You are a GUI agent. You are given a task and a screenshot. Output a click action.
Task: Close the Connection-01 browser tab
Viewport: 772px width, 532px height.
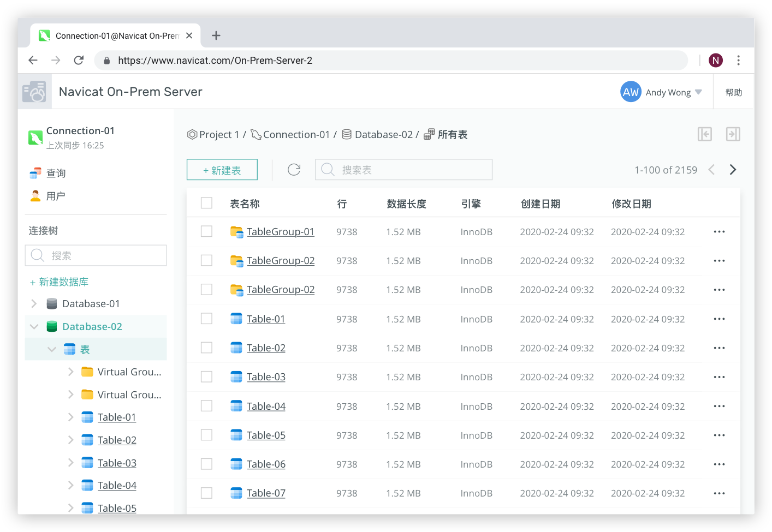pyautogui.click(x=189, y=35)
